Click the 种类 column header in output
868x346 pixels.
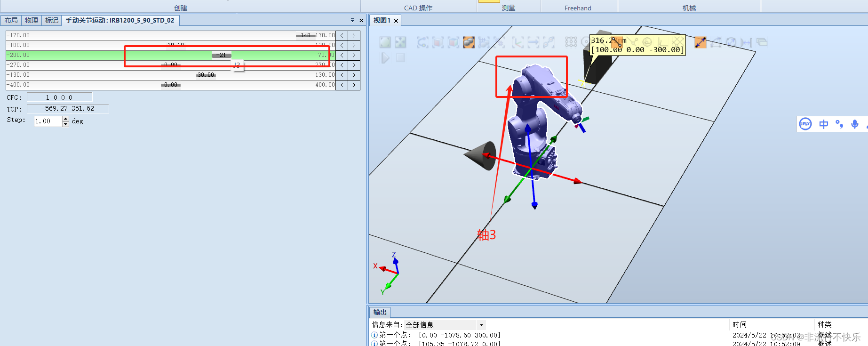[x=825, y=324]
